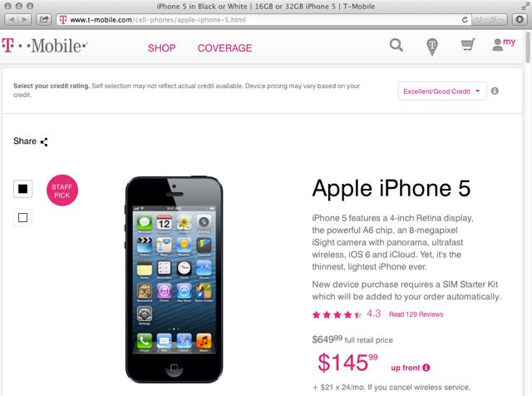
Task: Click the iPhone 5 product image
Action: click(174, 280)
